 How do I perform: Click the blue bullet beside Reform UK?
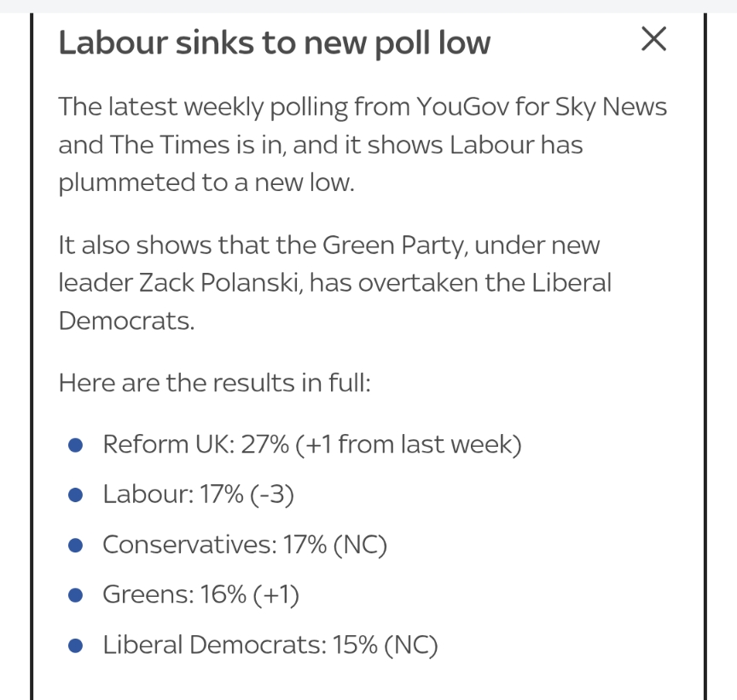tap(75, 445)
